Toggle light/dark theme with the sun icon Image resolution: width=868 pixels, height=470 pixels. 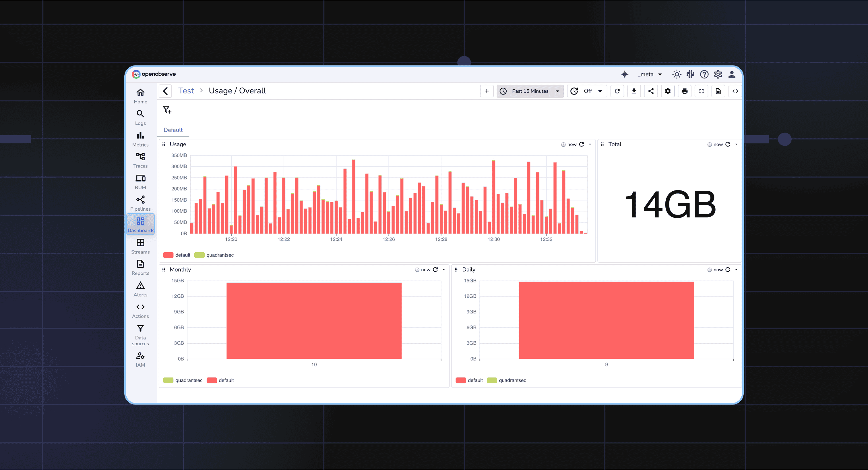click(676, 74)
